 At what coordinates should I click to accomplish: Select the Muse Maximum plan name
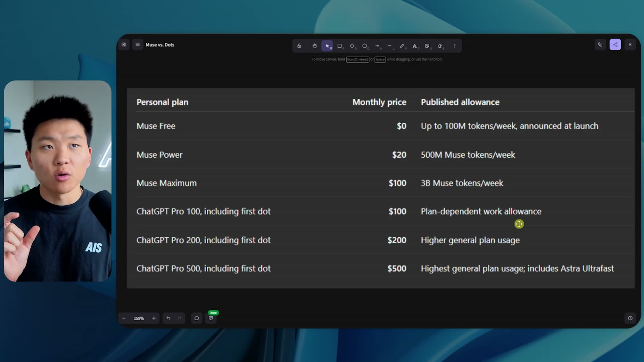[x=166, y=183]
